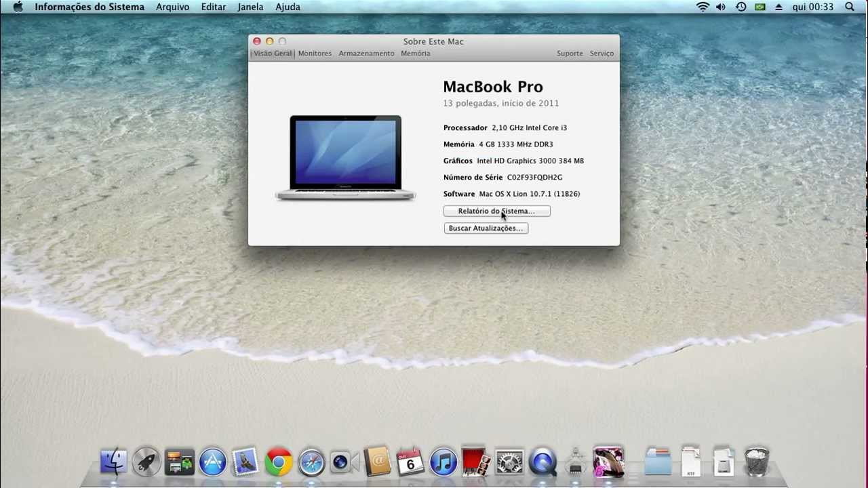Minimize the Sobre Este Mac window
Viewport: 868px width, 488px height.
(x=269, y=41)
